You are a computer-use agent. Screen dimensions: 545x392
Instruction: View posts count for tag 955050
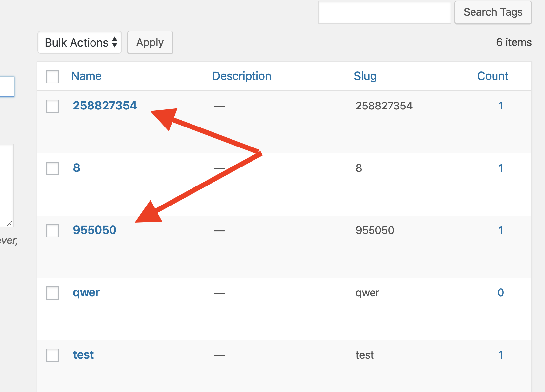pos(501,230)
